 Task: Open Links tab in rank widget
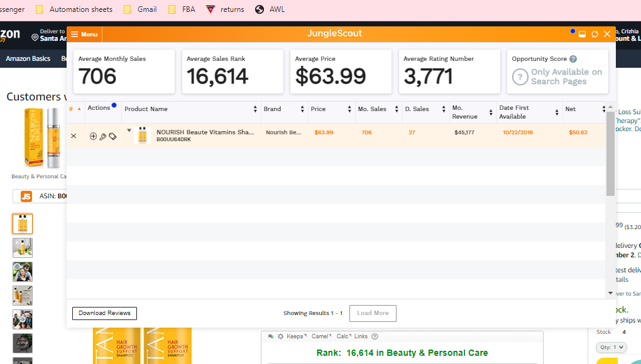pos(361,336)
